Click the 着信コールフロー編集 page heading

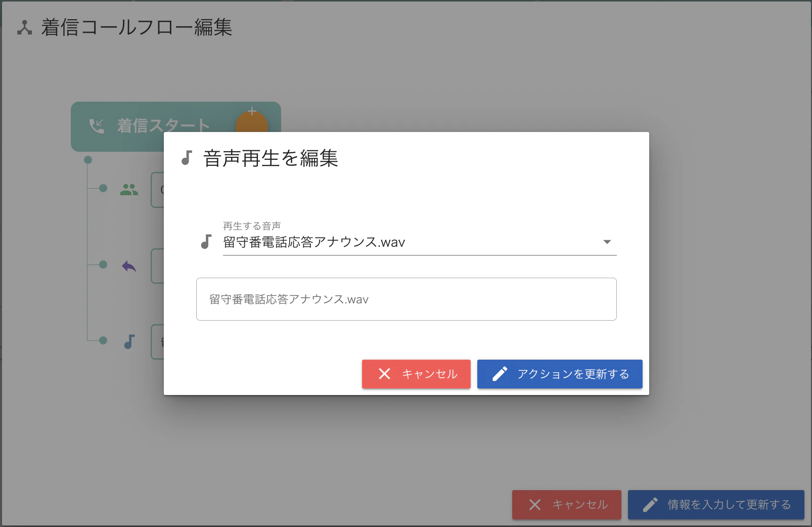click(x=137, y=27)
